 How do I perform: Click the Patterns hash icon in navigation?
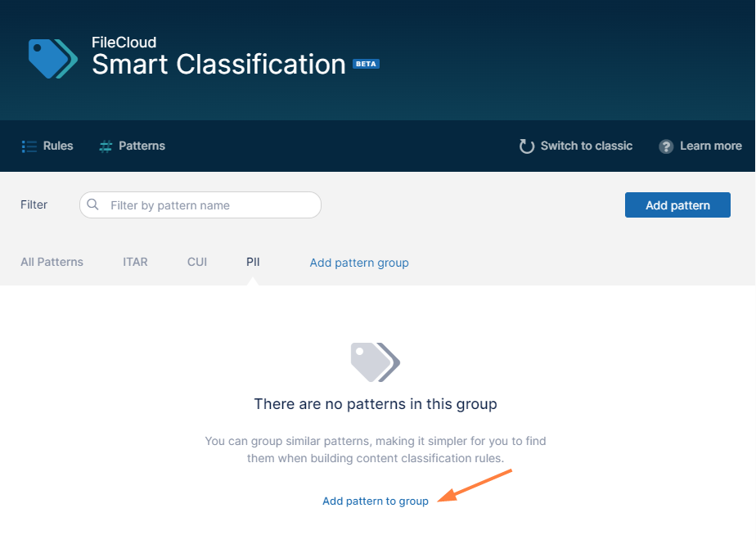click(105, 146)
